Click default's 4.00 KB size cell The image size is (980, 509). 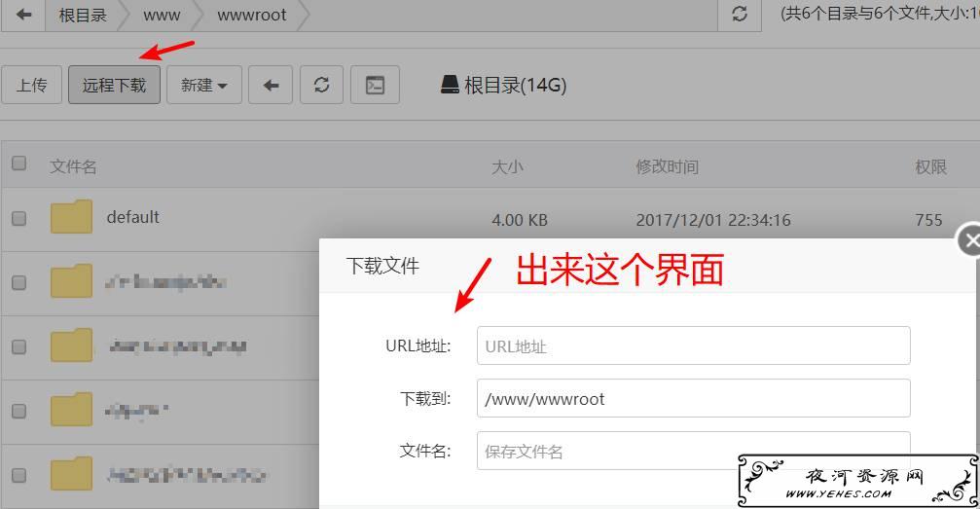520,220
